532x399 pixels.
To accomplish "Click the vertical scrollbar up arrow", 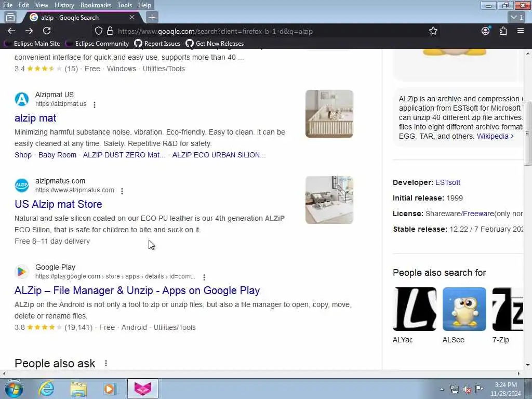I will [527, 54].
